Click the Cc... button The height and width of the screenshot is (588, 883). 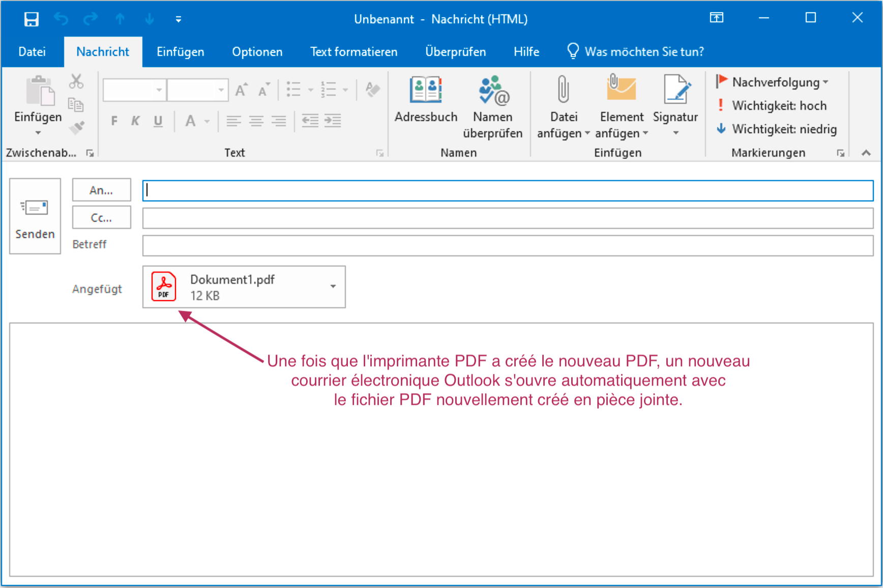pos(101,218)
